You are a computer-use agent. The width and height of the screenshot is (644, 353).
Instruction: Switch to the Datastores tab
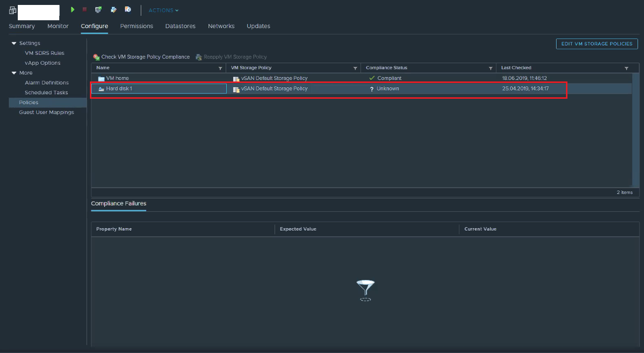tap(180, 26)
